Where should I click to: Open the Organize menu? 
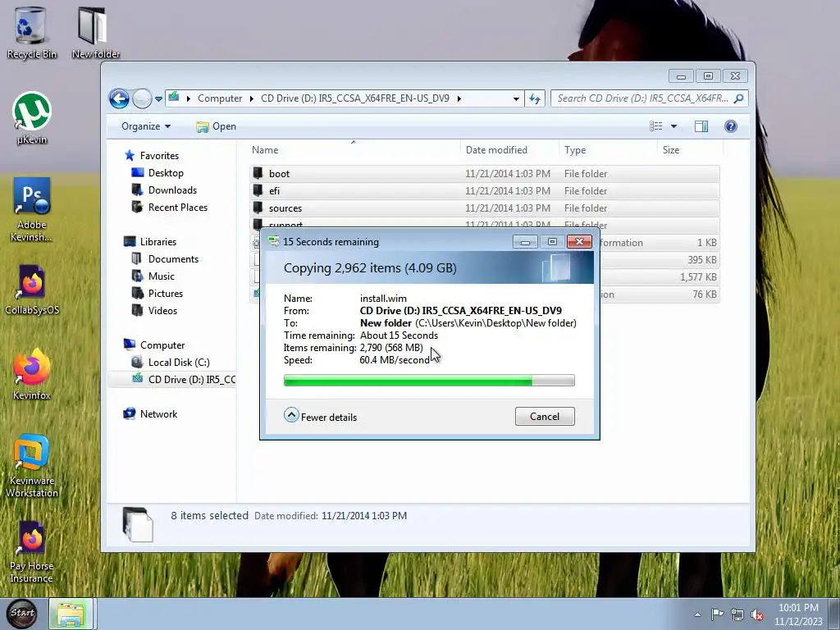pyautogui.click(x=146, y=126)
